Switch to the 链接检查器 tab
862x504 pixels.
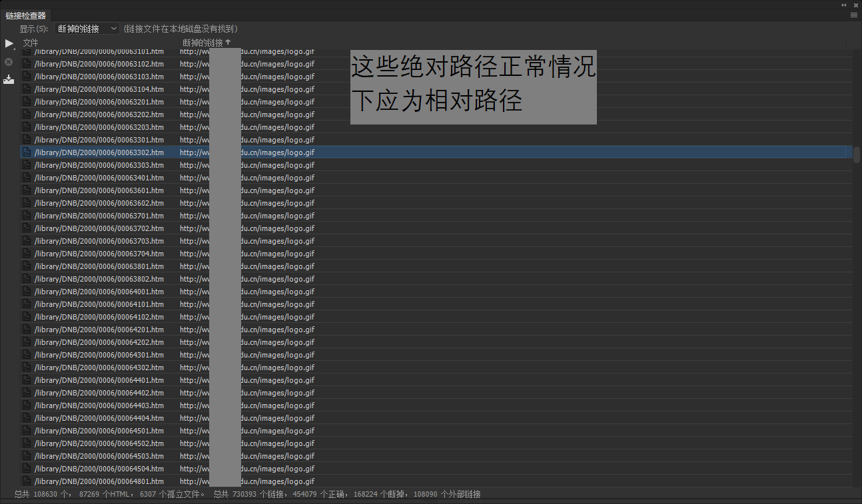(x=25, y=15)
